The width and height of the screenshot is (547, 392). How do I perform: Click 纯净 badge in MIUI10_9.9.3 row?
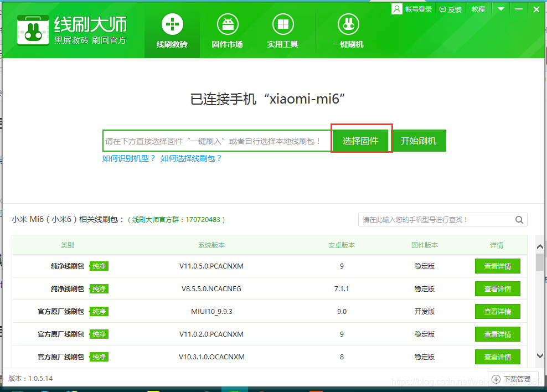coord(99,311)
